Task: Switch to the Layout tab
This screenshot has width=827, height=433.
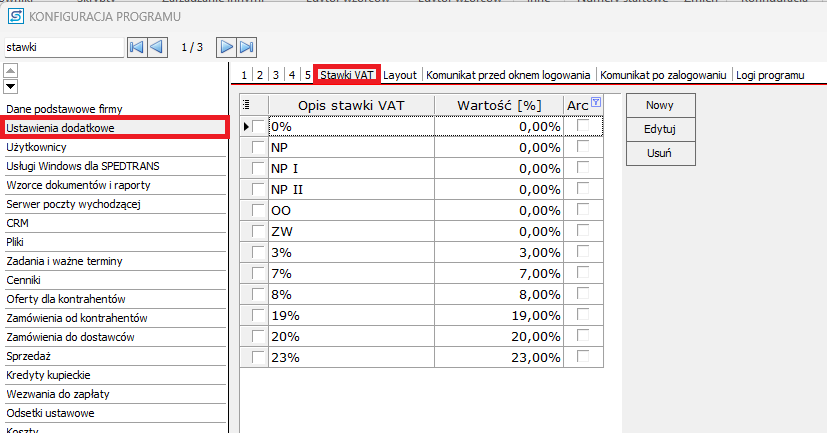Action: [x=400, y=75]
